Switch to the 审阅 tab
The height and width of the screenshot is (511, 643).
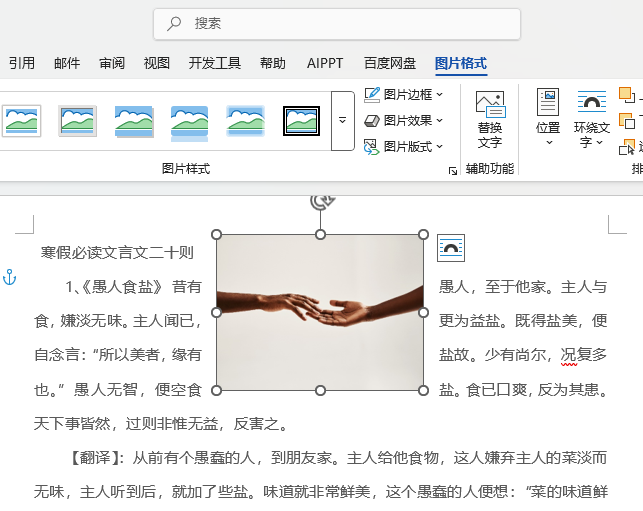(x=112, y=63)
